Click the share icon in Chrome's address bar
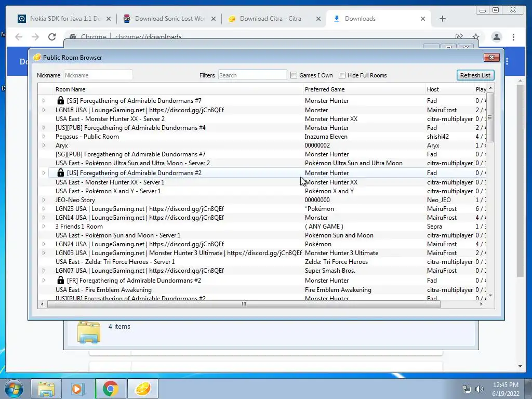The width and height of the screenshot is (532, 399). tap(459, 37)
